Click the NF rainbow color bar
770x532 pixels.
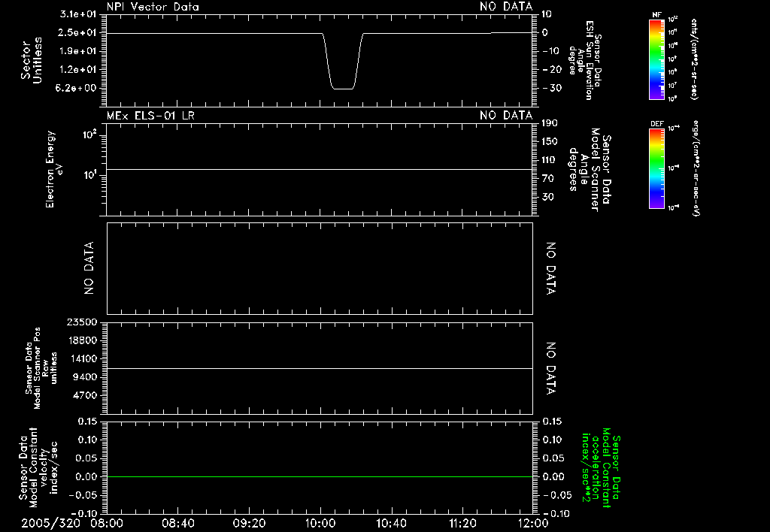[656, 59]
